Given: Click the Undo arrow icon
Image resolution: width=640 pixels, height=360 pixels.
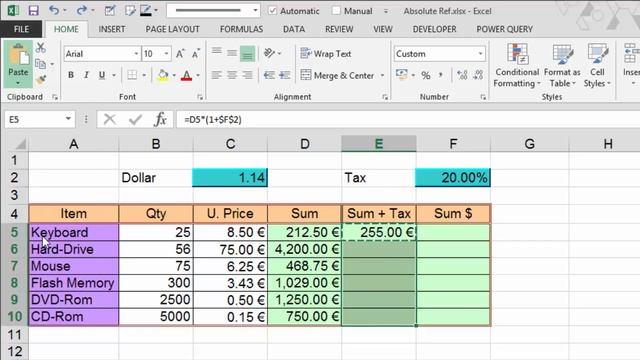Looking at the screenshot, I should coord(53,11).
